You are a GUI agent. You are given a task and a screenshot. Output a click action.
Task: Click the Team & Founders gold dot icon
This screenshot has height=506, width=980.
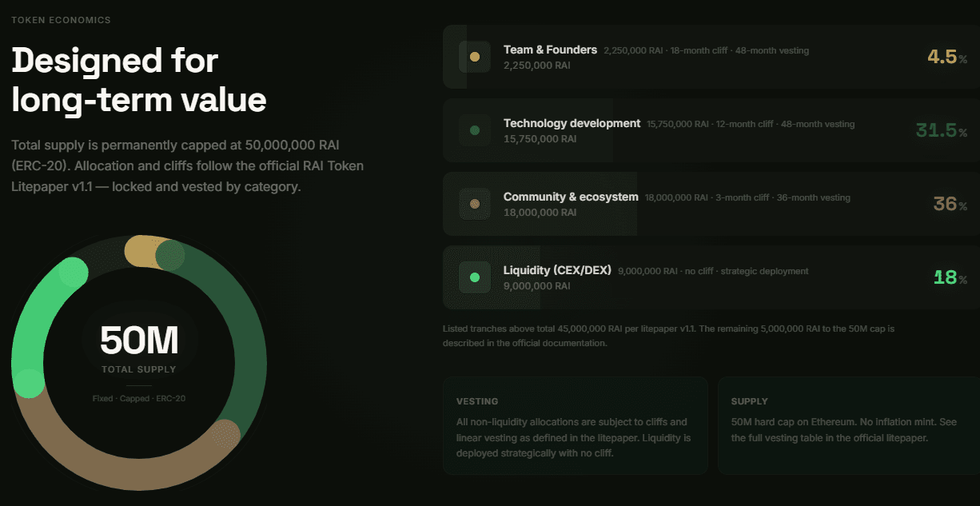[x=475, y=57]
